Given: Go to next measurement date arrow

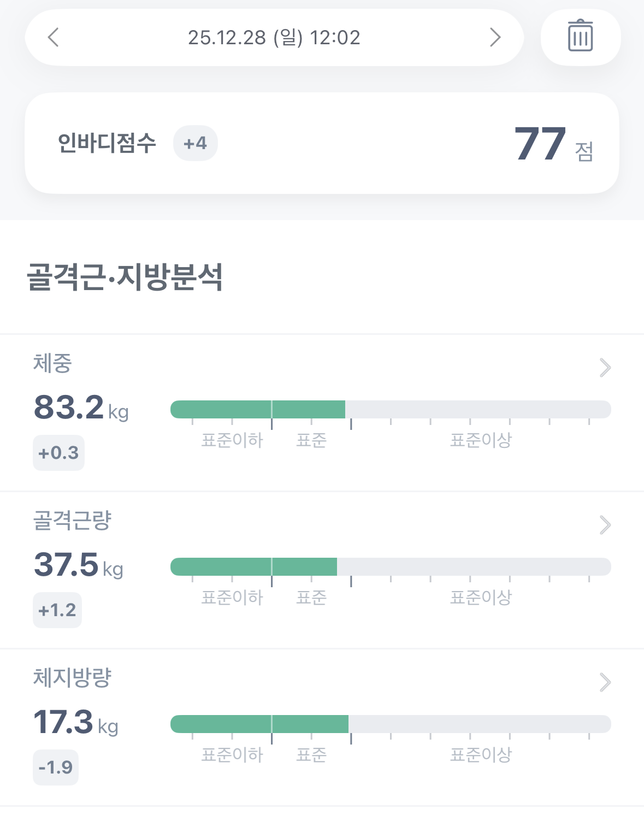Looking at the screenshot, I should coord(495,38).
